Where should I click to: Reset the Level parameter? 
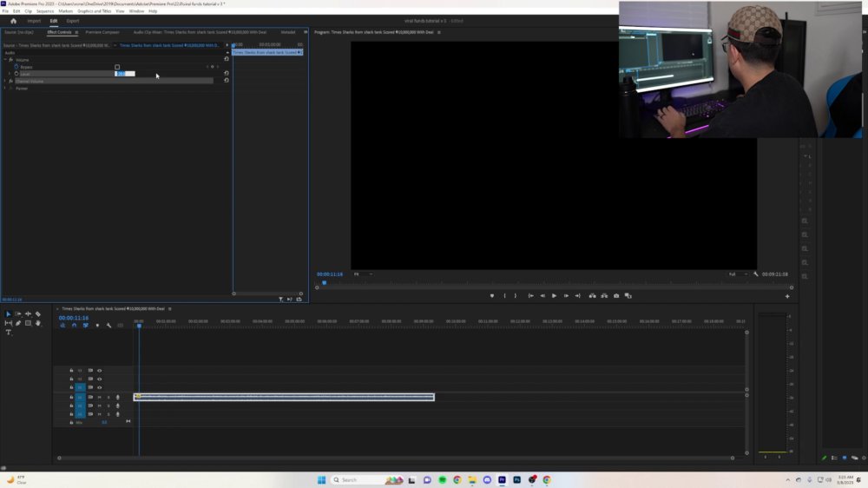pyautogui.click(x=226, y=73)
